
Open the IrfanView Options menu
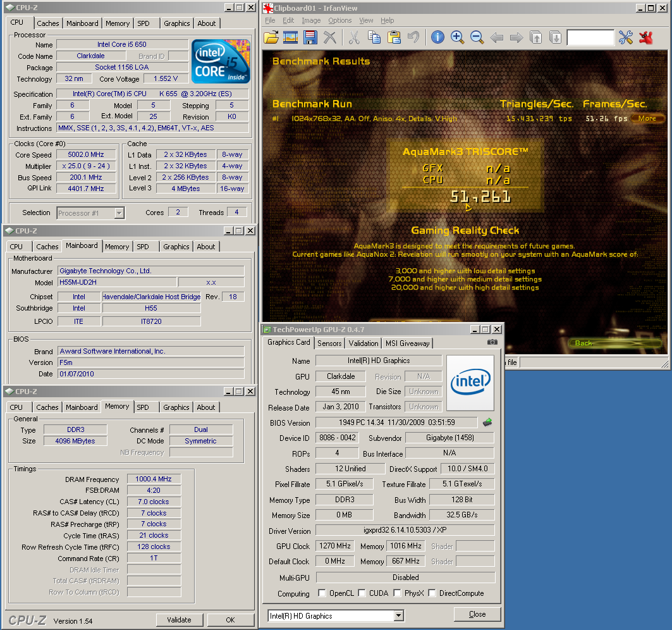[x=340, y=21]
